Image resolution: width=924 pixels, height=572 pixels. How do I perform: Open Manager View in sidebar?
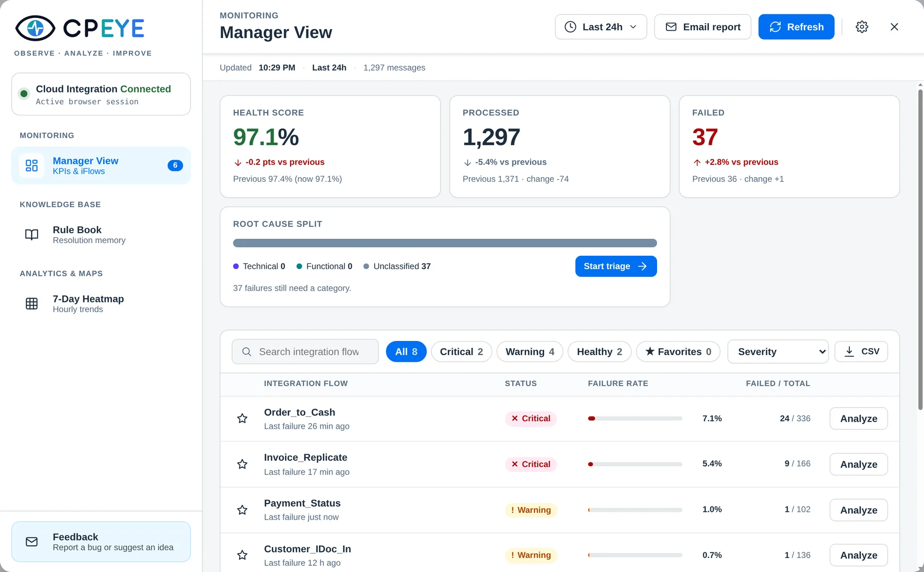click(x=101, y=165)
